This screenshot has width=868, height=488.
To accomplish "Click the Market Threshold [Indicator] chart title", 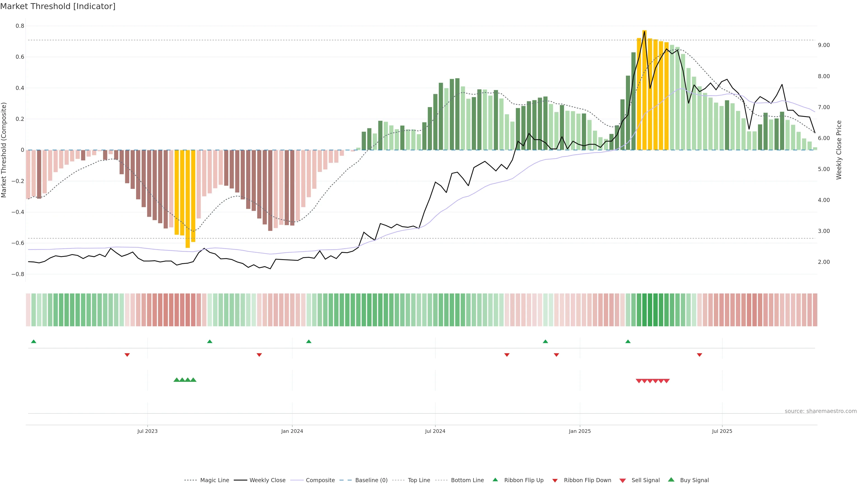I will (x=58, y=6).
